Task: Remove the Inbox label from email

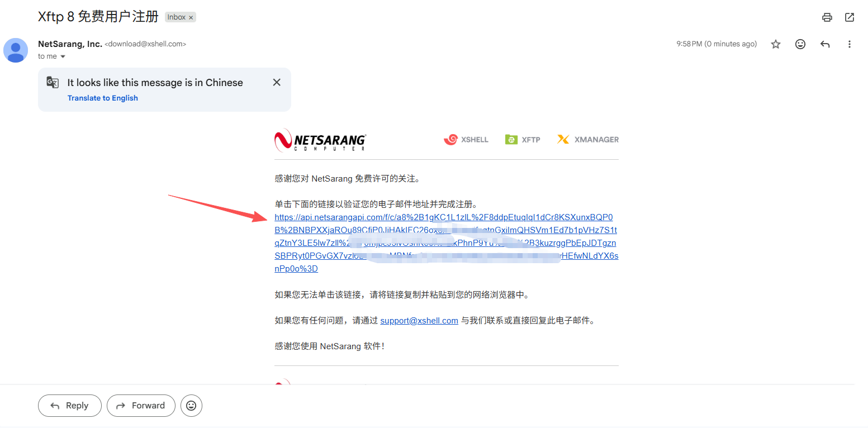Action: (x=191, y=17)
